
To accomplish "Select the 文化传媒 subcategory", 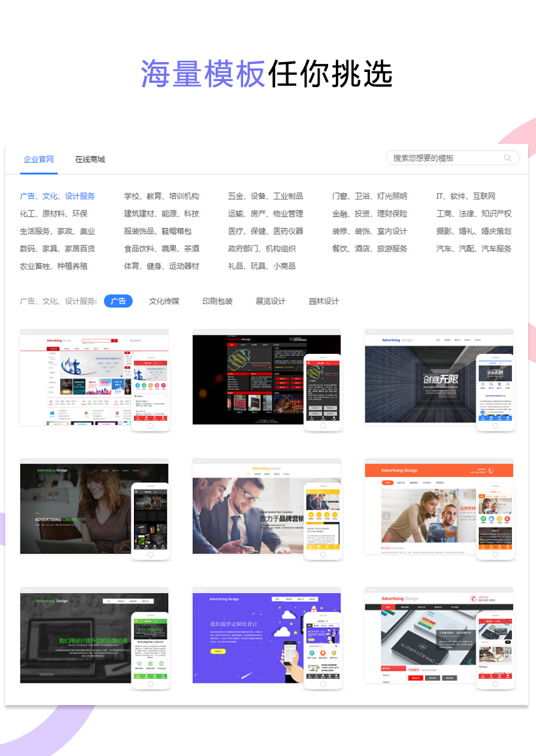I will 164,301.
